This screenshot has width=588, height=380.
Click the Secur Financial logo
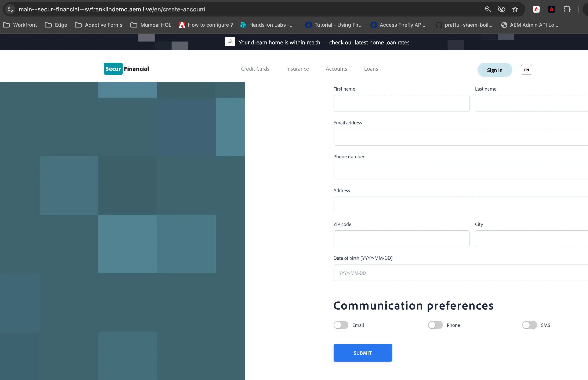click(x=126, y=69)
